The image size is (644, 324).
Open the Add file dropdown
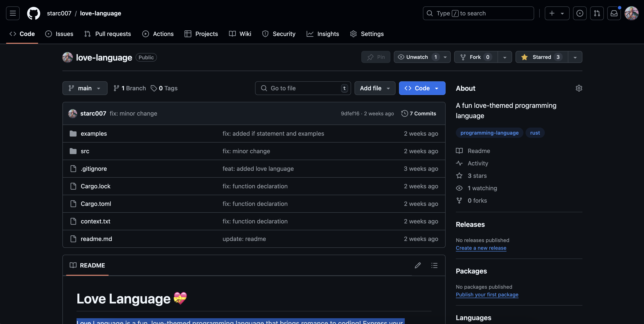point(375,88)
